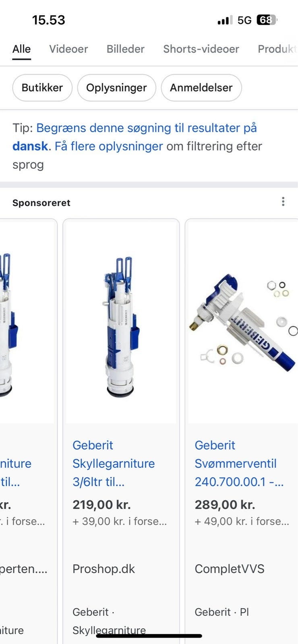The image size is (298, 644).
Task: Tap the Proshop.dk seller name
Action: pyautogui.click(x=103, y=569)
